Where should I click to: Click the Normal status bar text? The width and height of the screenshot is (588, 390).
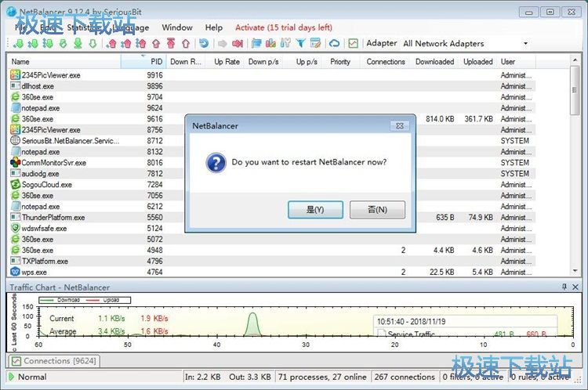(x=32, y=377)
